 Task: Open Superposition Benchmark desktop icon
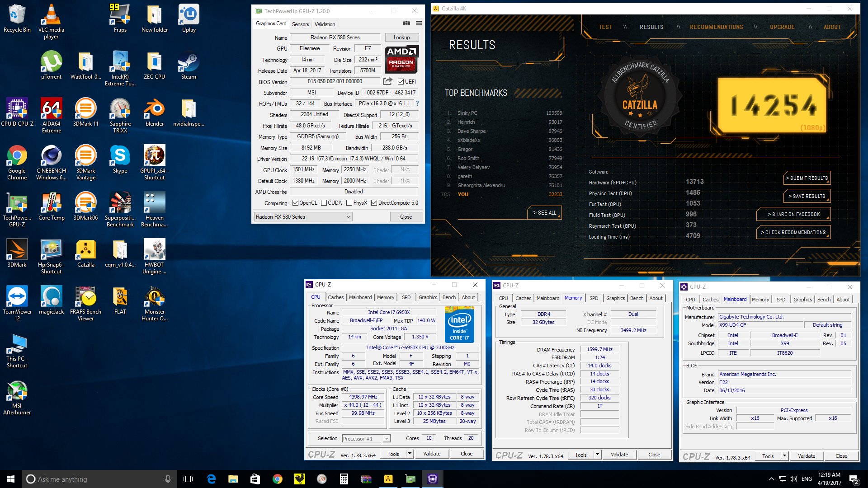120,209
